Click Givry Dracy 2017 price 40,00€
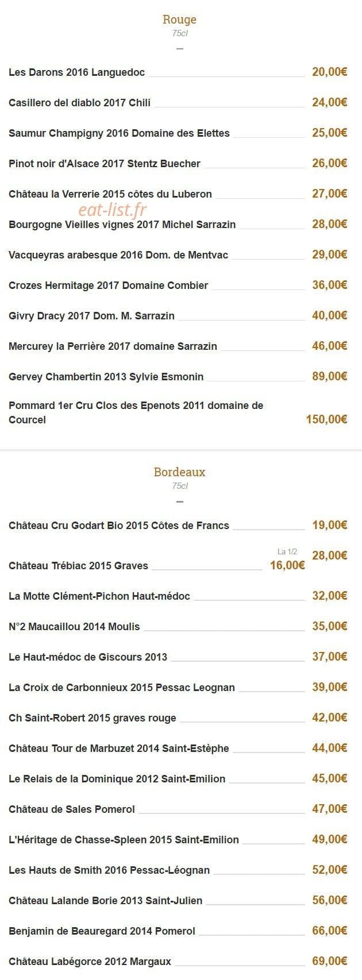 [330, 315]
